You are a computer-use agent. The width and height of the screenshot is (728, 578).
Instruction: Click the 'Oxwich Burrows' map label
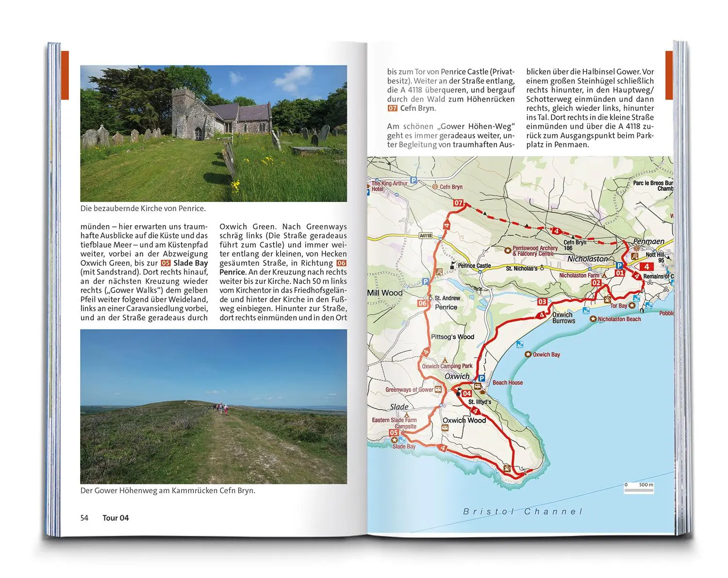tap(564, 317)
